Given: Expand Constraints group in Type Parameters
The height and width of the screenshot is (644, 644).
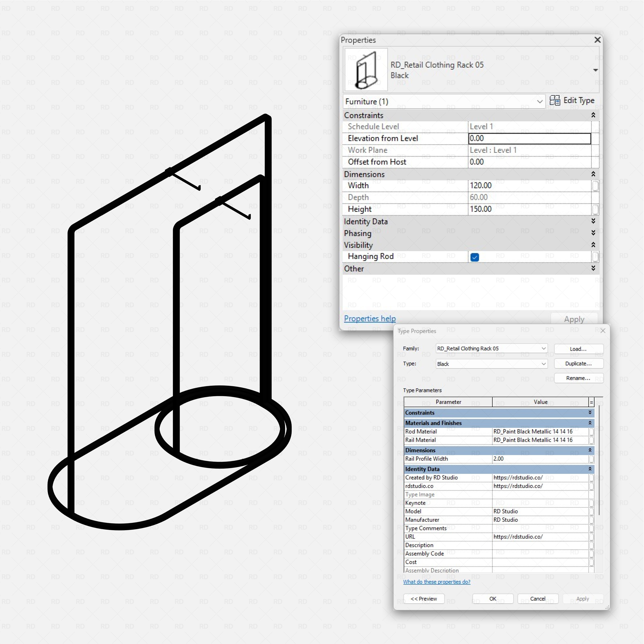Looking at the screenshot, I should (590, 413).
